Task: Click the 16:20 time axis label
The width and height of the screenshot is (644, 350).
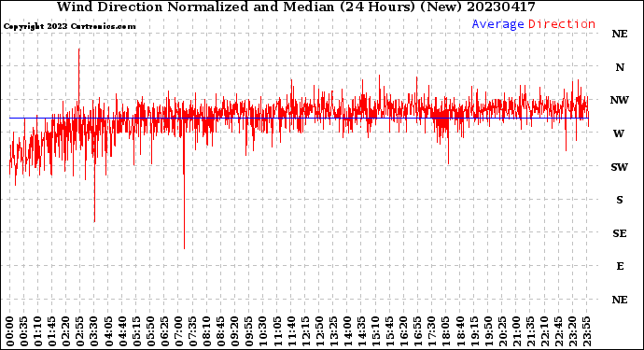Action: pos(404,331)
